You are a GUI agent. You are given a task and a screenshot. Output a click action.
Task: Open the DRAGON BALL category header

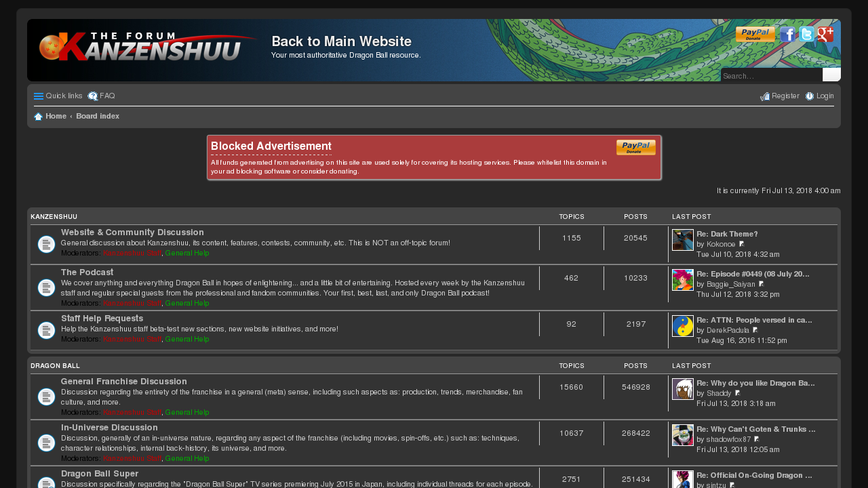[x=55, y=366]
